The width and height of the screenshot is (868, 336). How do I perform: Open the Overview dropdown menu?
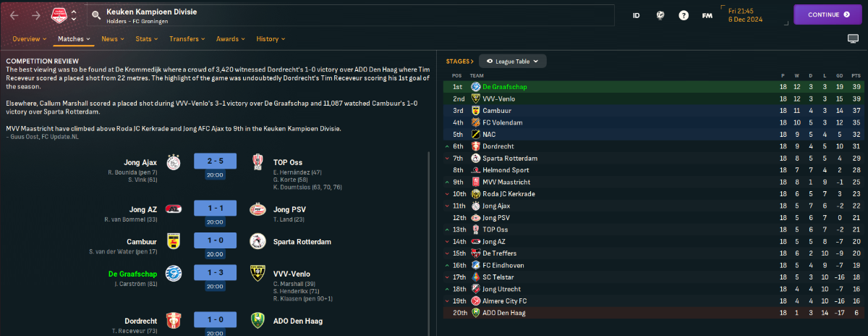(28, 38)
